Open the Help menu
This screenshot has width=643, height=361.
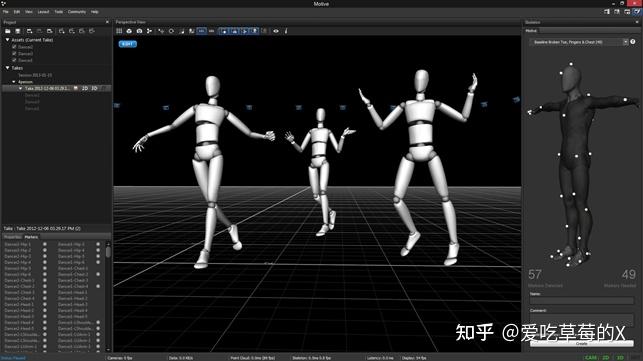(94, 12)
